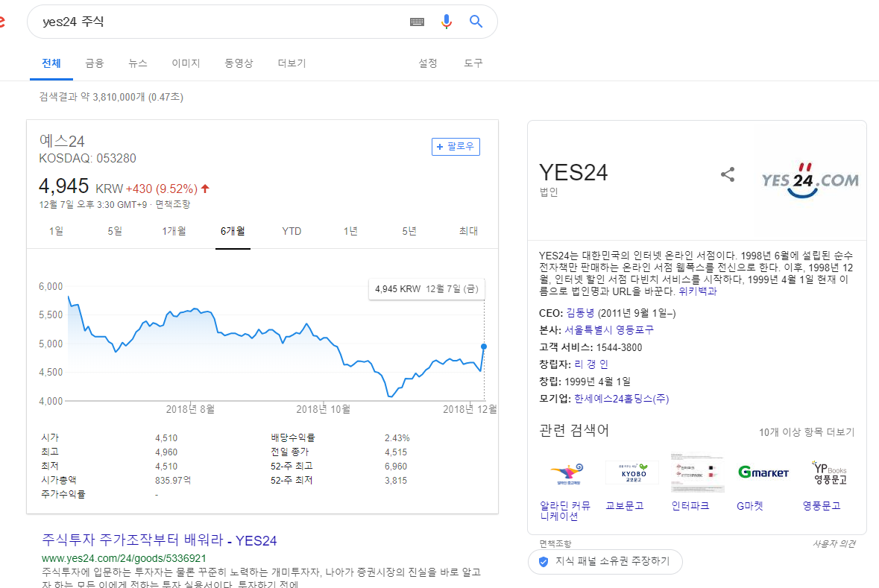Select the 1일 chart range

(x=56, y=231)
